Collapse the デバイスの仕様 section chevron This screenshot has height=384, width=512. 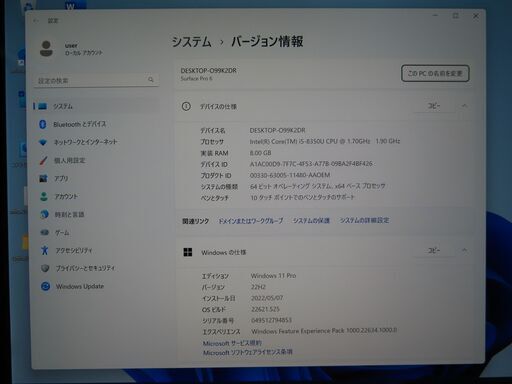464,106
